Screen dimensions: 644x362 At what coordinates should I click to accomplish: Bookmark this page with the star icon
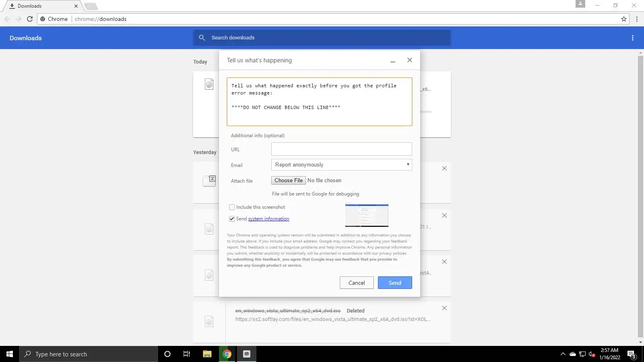tap(624, 19)
